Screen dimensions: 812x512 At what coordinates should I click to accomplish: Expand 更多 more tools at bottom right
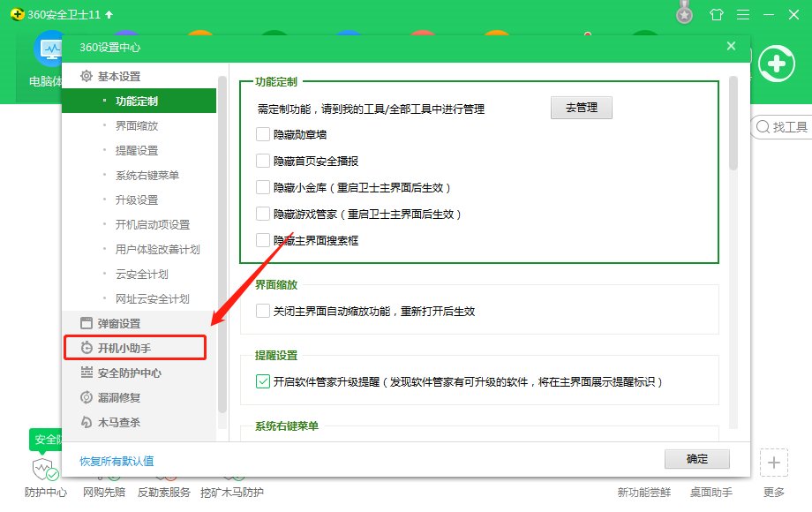tap(774, 493)
